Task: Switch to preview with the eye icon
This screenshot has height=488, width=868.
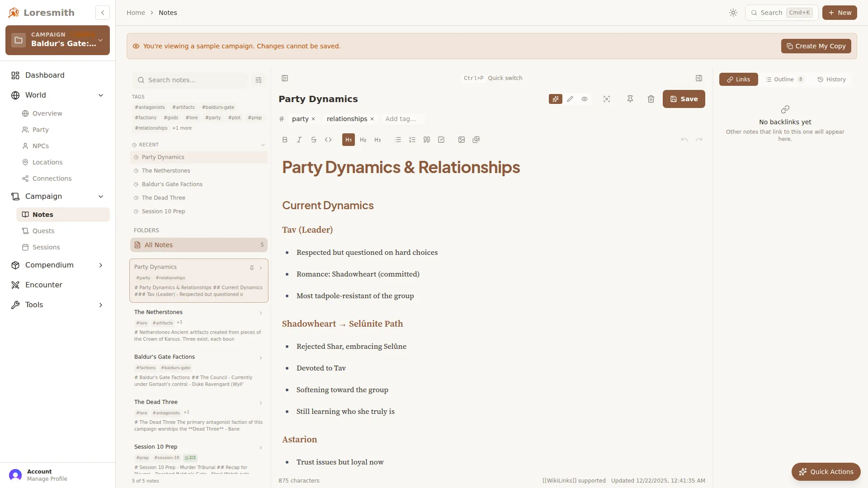Action: pyautogui.click(x=585, y=99)
